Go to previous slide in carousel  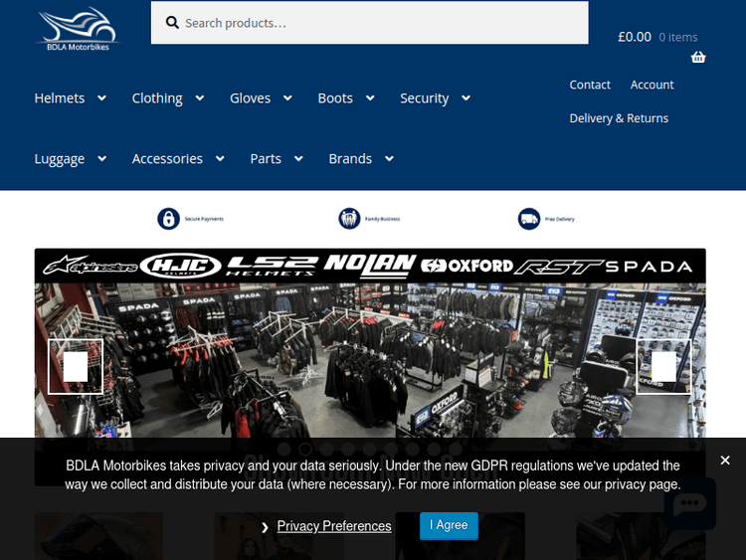pos(76,366)
